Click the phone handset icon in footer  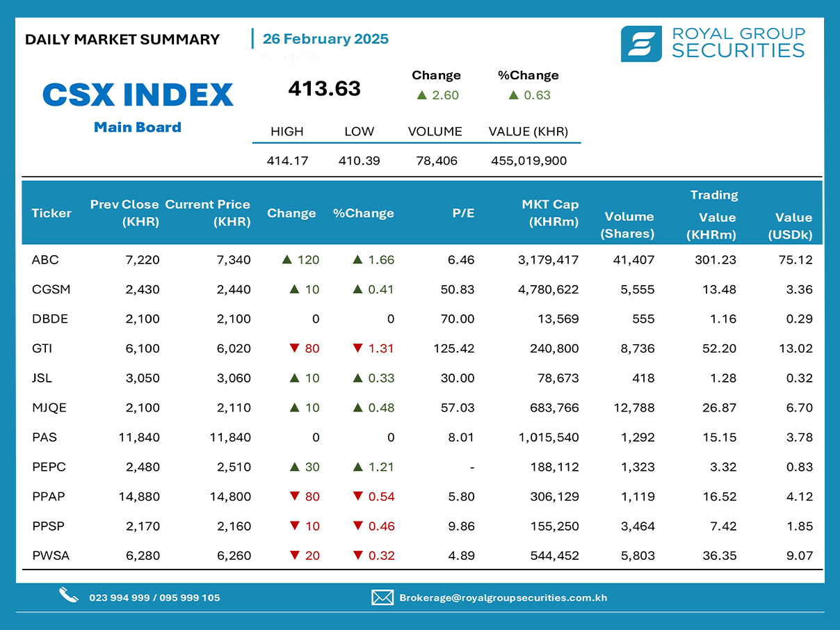68,595
